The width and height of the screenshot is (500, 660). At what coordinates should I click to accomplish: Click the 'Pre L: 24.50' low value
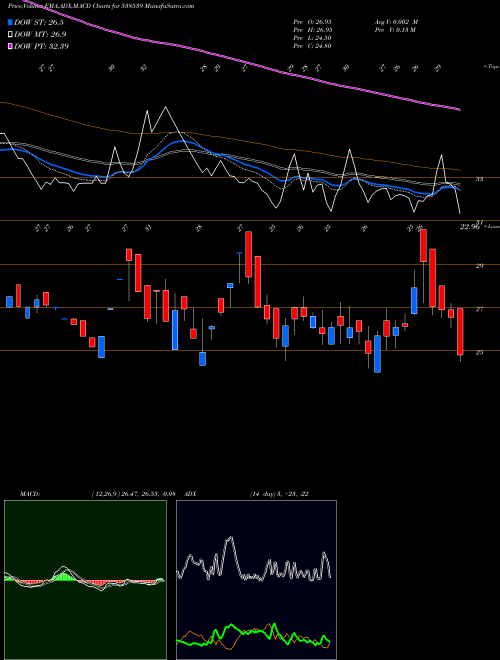point(313,38)
